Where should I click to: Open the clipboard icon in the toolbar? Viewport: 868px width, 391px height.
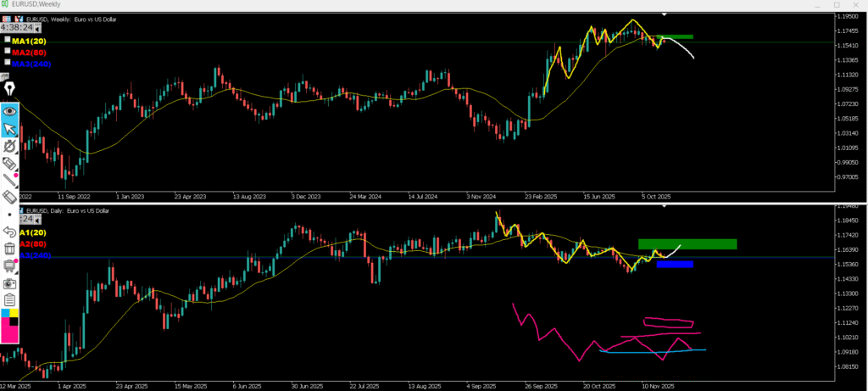(x=10, y=299)
